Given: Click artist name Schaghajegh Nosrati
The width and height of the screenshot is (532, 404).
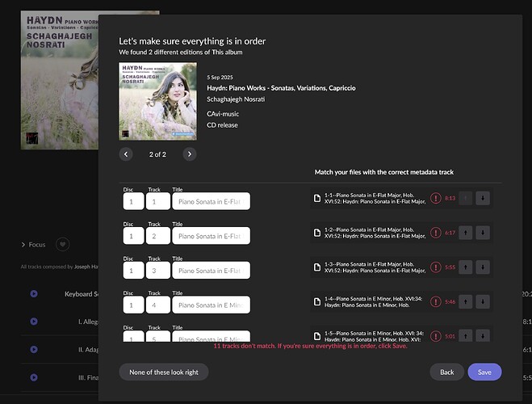Looking at the screenshot, I should click(x=236, y=99).
